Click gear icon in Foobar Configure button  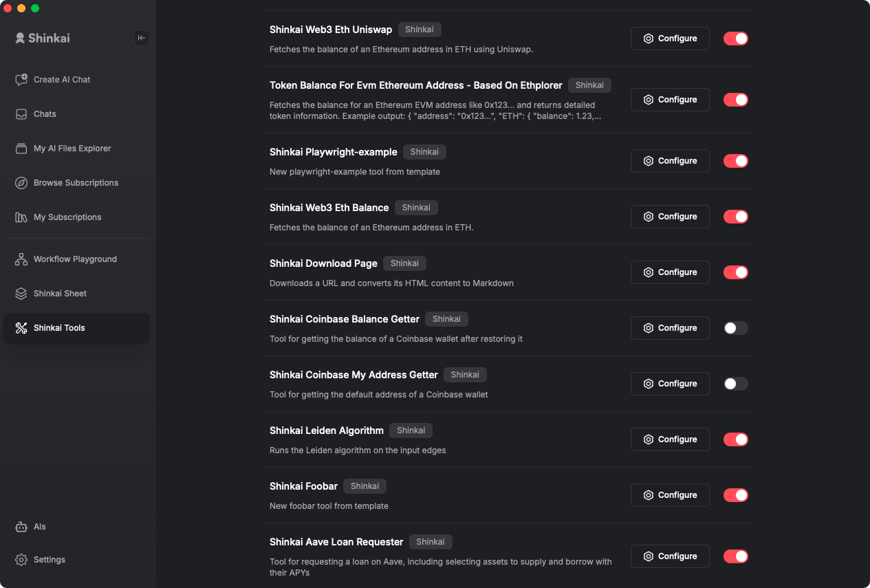click(x=649, y=495)
